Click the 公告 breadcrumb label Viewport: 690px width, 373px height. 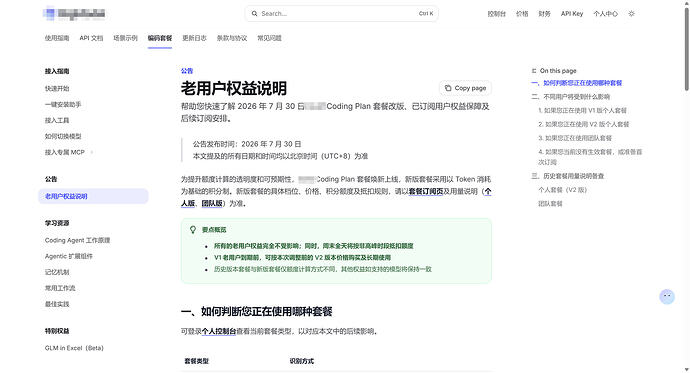pos(187,71)
